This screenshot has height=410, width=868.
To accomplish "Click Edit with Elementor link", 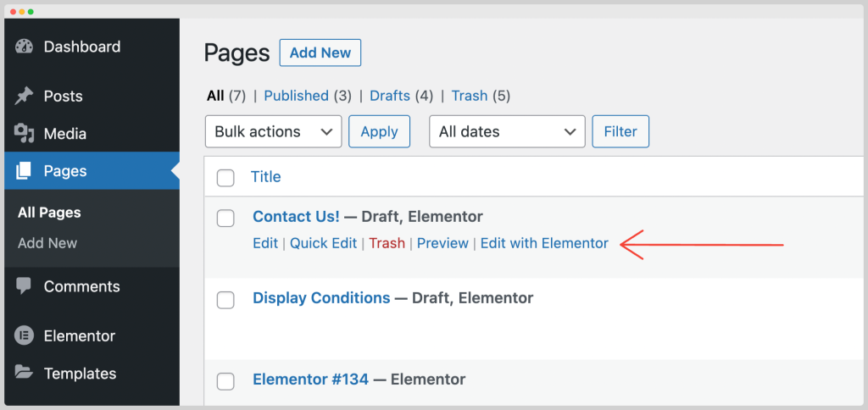I will [x=544, y=243].
